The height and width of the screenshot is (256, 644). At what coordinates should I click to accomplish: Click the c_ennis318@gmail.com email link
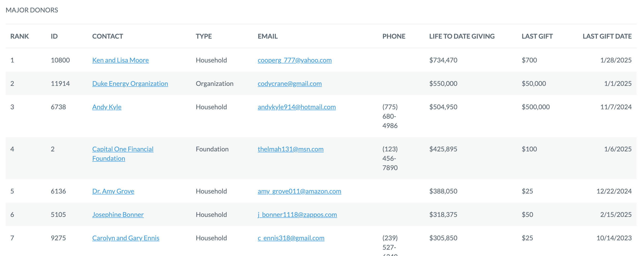click(291, 238)
